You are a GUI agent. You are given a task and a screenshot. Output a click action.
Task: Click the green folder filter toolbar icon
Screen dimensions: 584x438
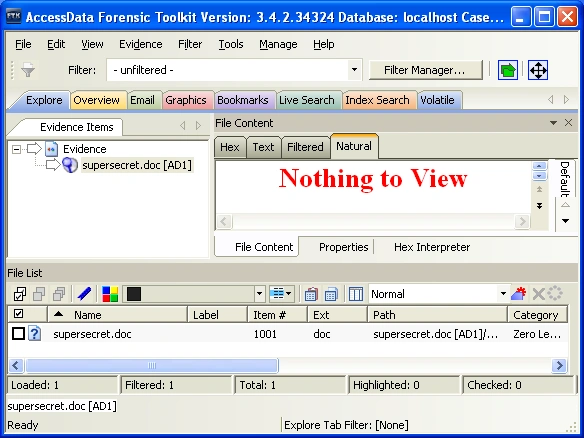tap(507, 70)
